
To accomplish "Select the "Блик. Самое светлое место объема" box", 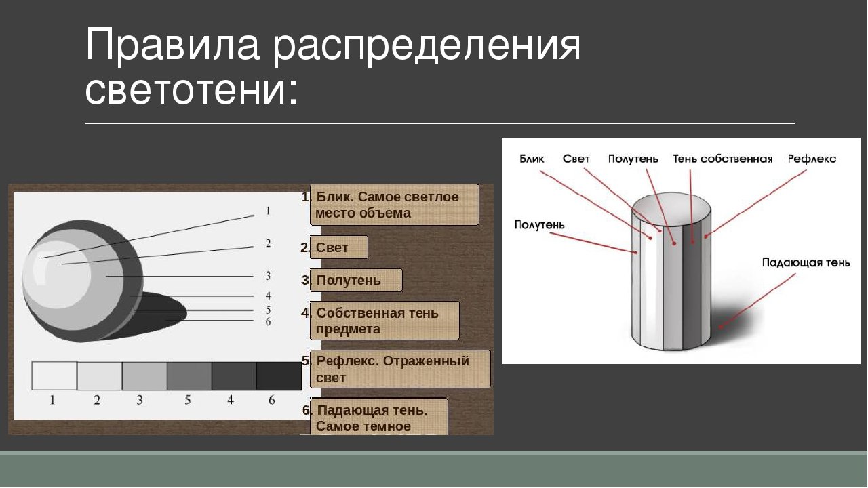I will [x=395, y=205].
